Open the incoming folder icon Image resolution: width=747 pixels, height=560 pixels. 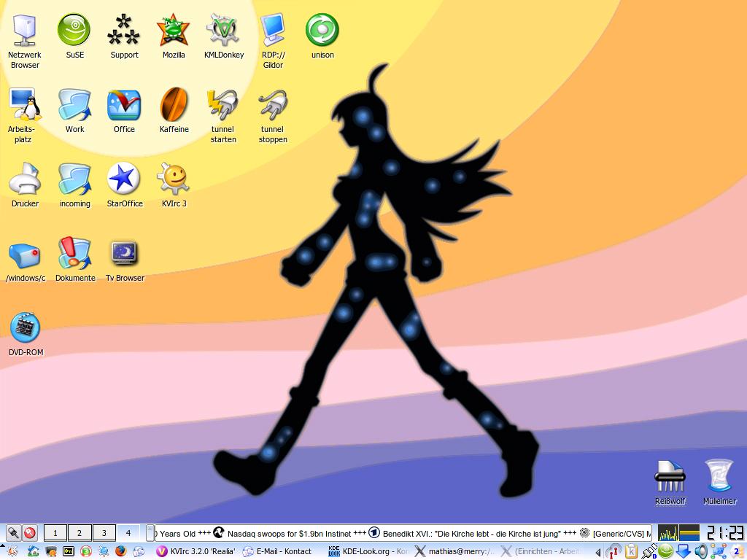point(75,185)
